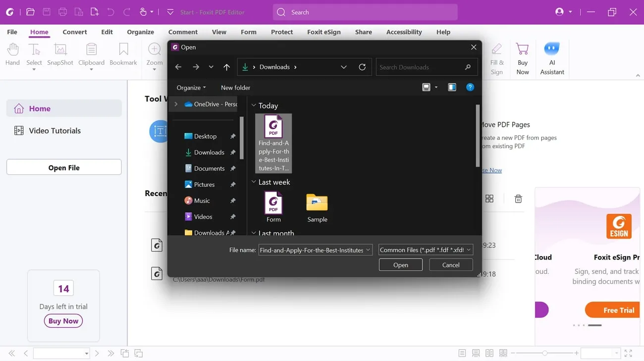Click the account profile icon
This screenshot has width=644, height=361.
pos(560,12)
